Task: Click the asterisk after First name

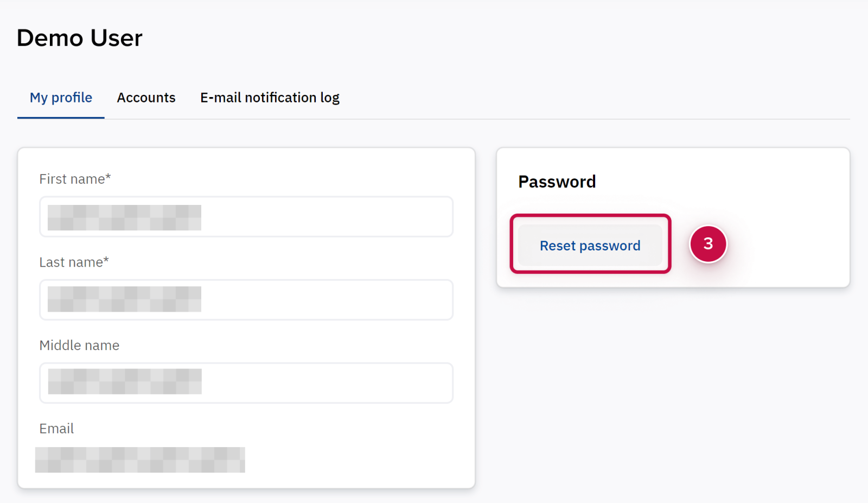Action: pyautogui.click(x=108, y=177)
